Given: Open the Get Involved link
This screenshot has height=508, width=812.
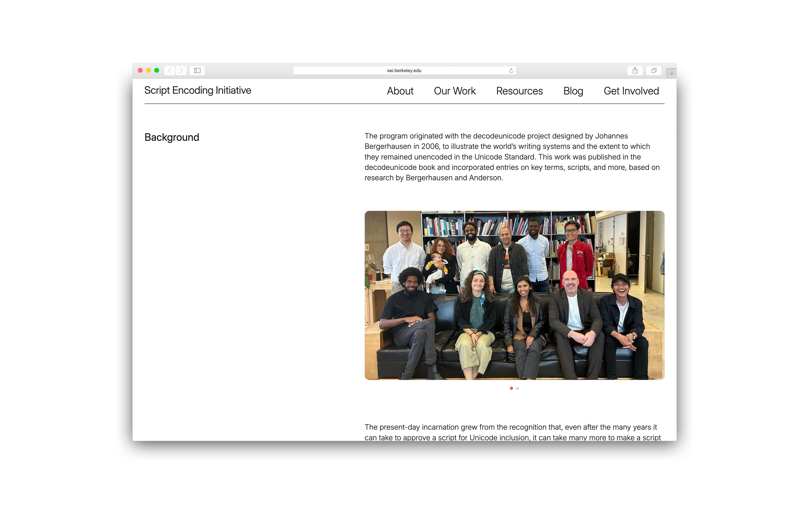Looking at the screenshot, I should [x=631, y=91].
